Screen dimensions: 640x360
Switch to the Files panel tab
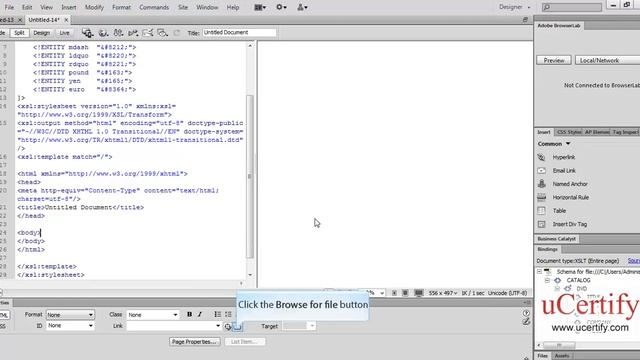click(x=542, y=356)
